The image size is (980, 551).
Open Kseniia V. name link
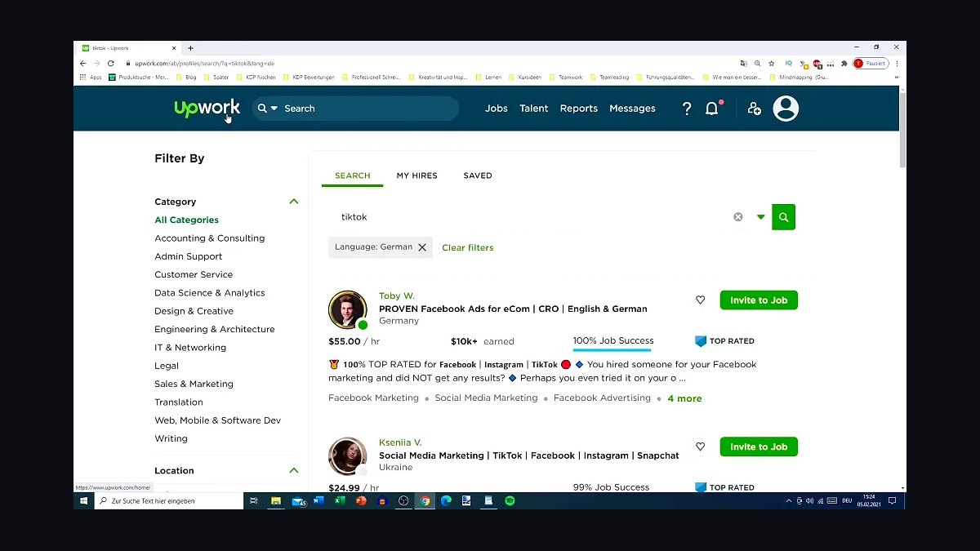coord(400,442)
